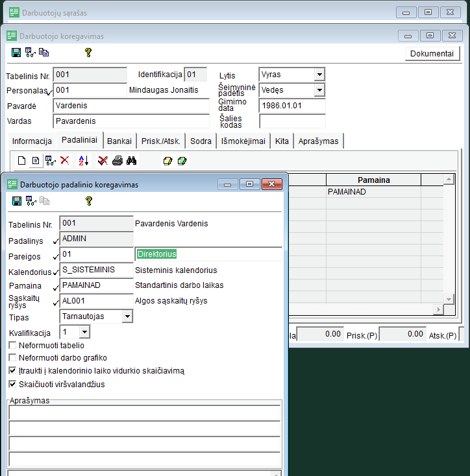Create new blank record in Padaliniai toolbar

21,161
